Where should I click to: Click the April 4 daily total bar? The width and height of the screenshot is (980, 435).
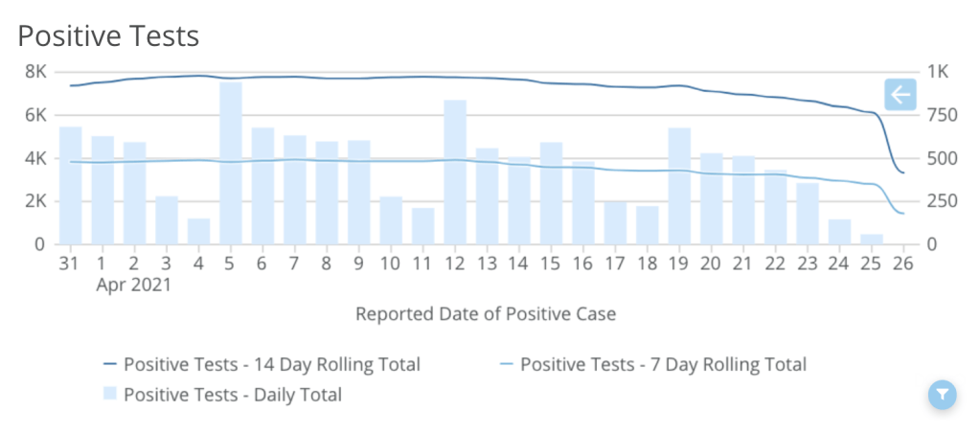point(198,231)
